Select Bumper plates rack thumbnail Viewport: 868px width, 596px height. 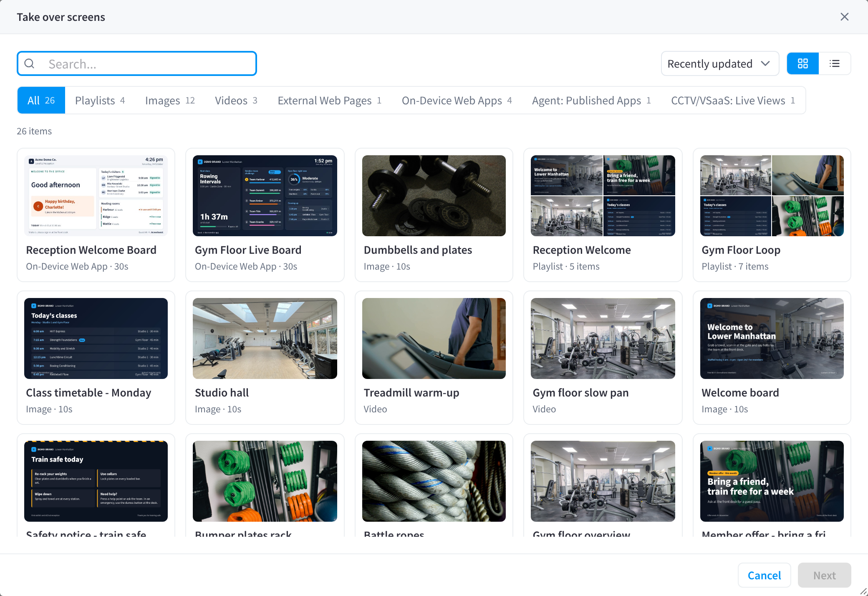(265, 481)
